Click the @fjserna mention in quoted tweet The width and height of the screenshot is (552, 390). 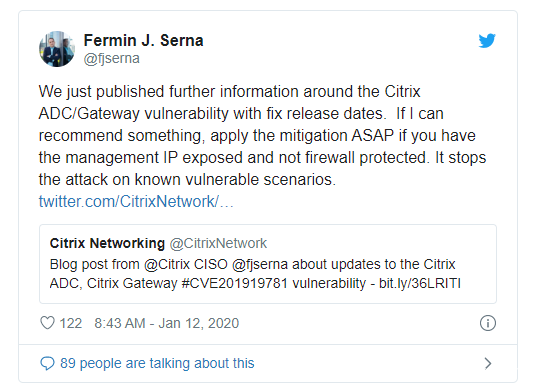point(260,264)
